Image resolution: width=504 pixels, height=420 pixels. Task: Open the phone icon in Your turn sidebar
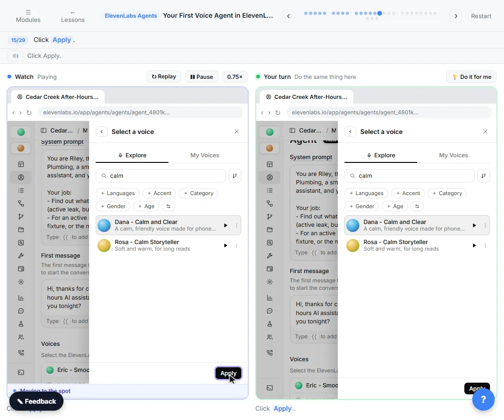[x=270, y=352]
